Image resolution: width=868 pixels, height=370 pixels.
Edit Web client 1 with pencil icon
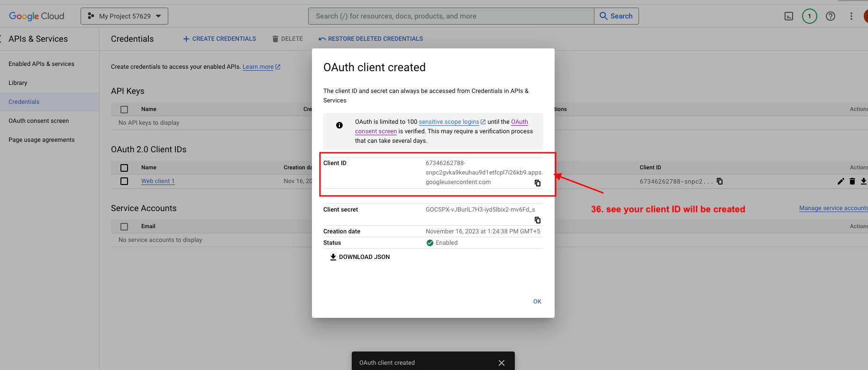[841, 181]
